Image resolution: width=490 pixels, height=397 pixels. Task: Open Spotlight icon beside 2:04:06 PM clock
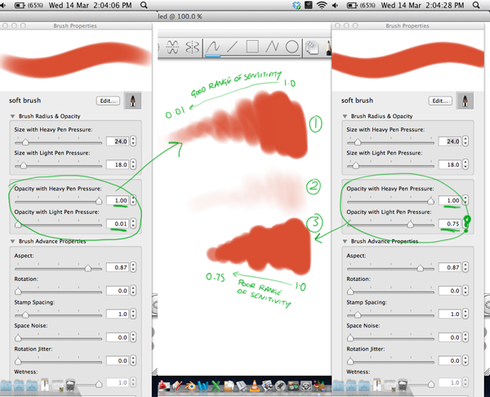pyautogui.click(x=144, y=5)
